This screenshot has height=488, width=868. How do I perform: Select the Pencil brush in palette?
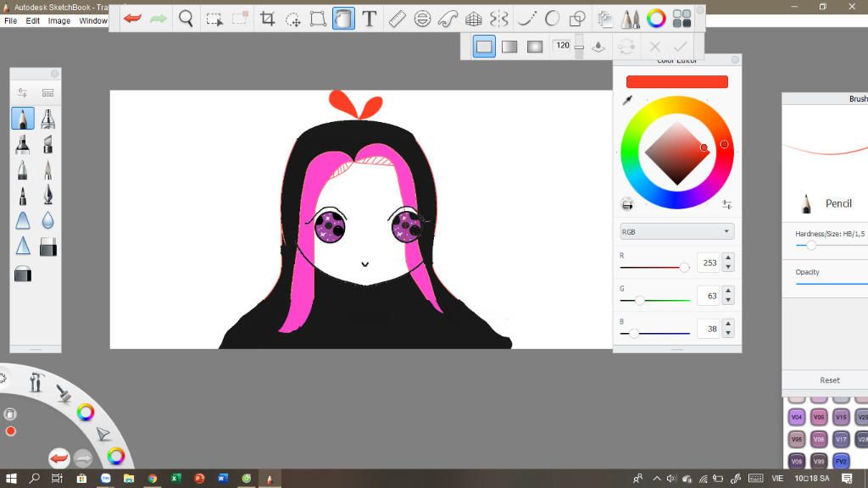point(23,119)
